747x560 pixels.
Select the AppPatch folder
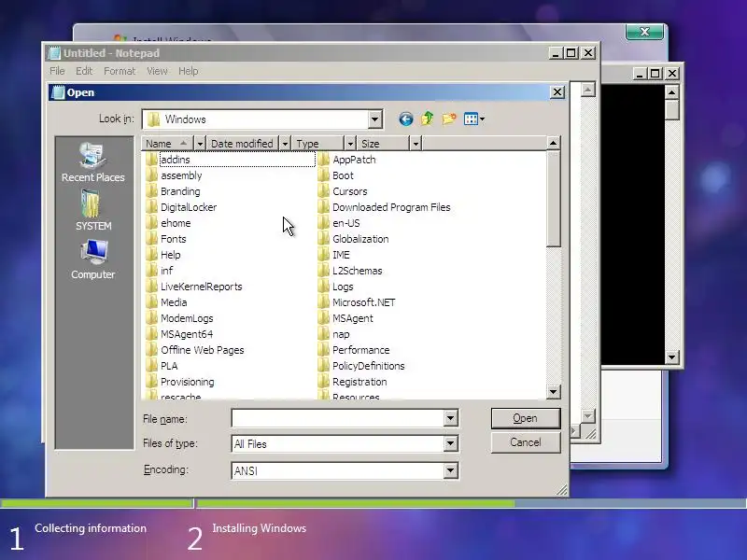pyautogui.click(x=347, y=160)
